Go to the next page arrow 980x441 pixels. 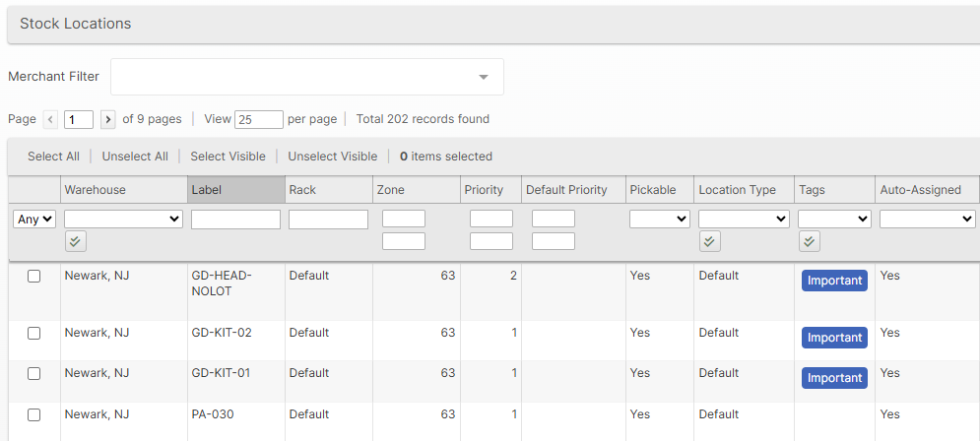click(x=108, y=119)
